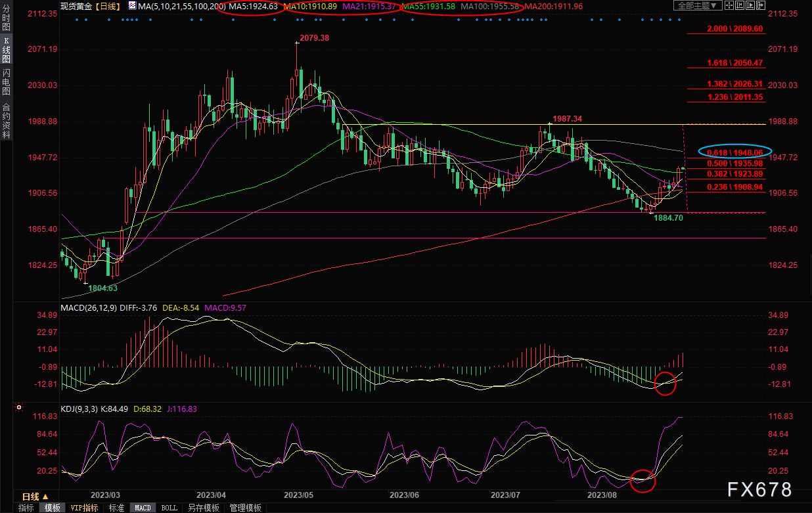This screenshot has height=513, width=812.
Task: Enable the 标准 standard template
Action: pos(116,508)
